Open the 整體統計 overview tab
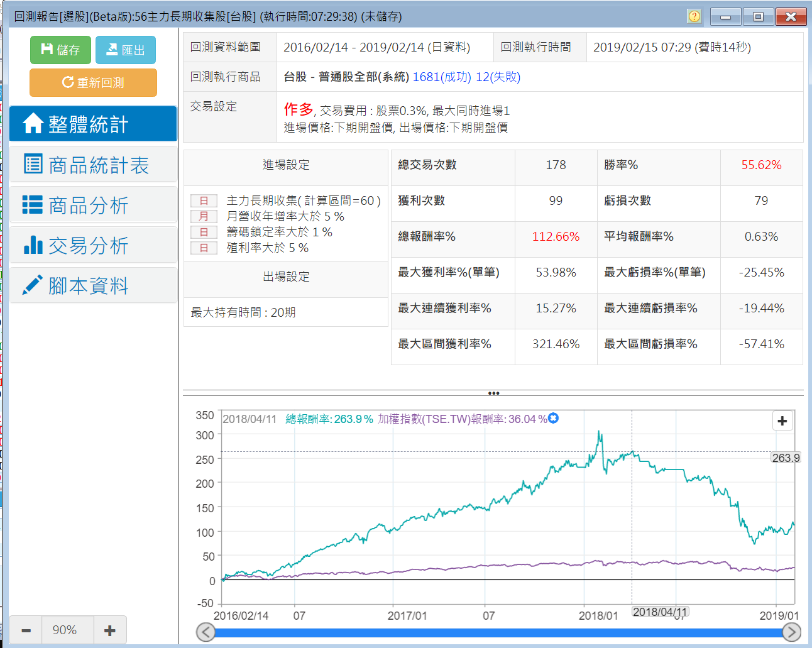The width and height of the screenshot is (812, 648). (93, 124)
